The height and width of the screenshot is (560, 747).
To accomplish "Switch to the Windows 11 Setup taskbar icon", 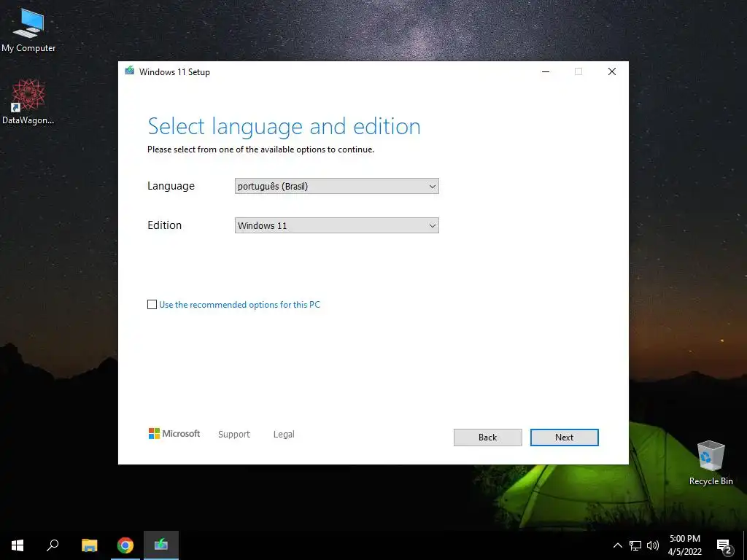I will [161, 545].
